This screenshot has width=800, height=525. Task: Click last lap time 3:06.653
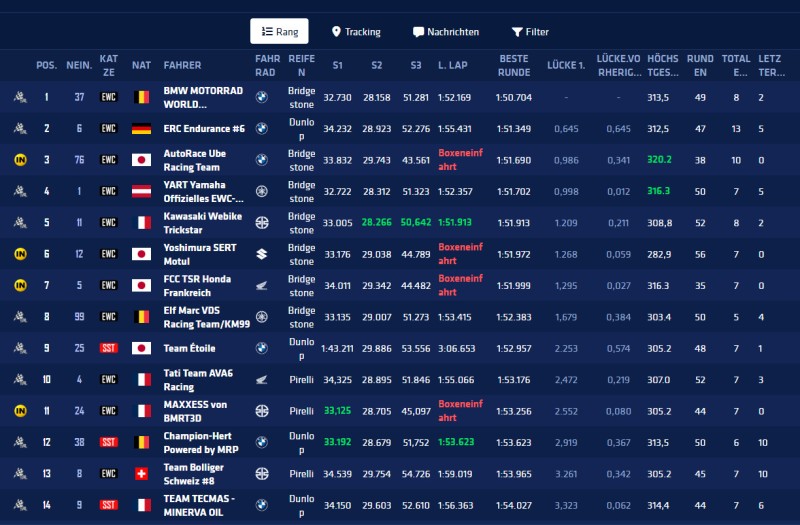(456, 348)
